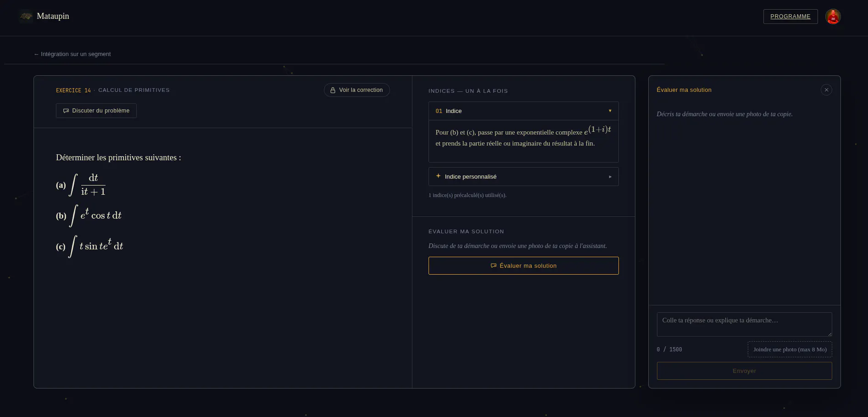Click the 1 indice(s) précalculé(s) utilisé(s) note
The width and height of the screenshot is (868, 417).
coord(467,195)
